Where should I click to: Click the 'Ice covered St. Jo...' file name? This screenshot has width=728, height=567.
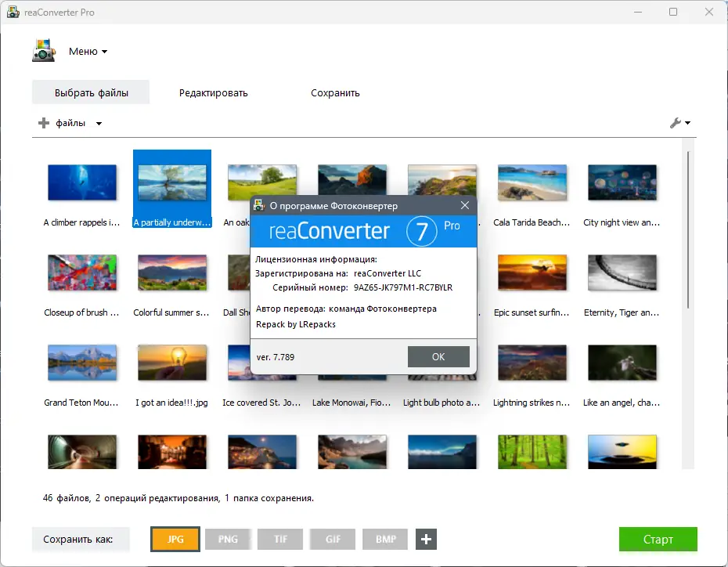click(x=261, y=403)
